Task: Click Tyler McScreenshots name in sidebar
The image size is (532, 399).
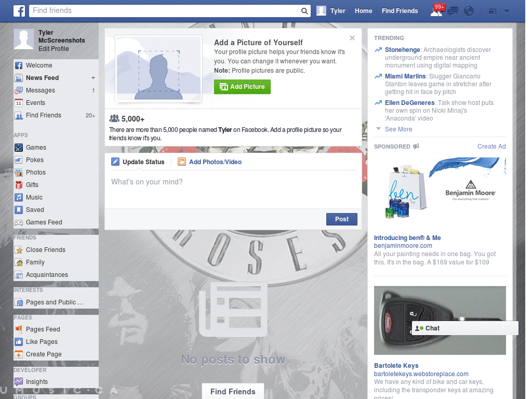Action: 61,37
